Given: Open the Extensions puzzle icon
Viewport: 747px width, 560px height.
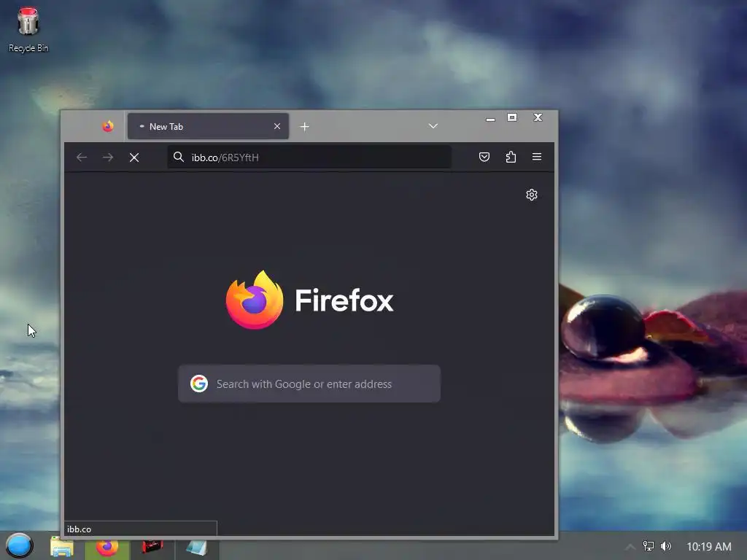Looking at the screenshot, I should 511,157.
